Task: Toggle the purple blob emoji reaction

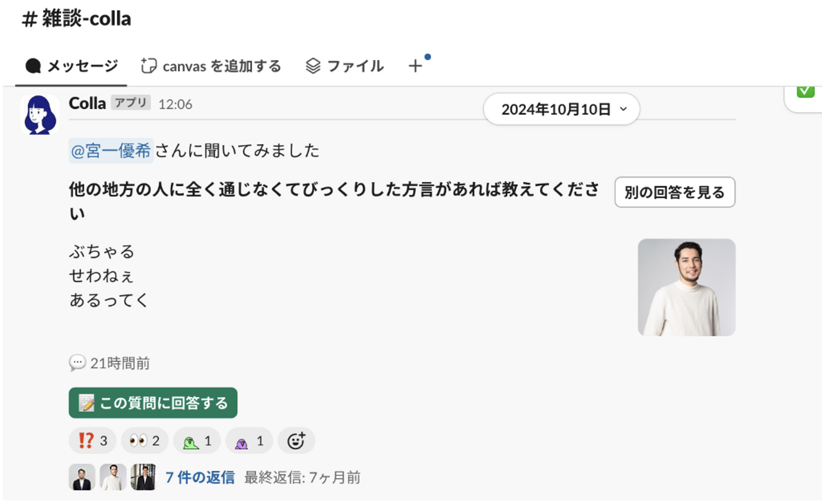Action: click(249, 441)
